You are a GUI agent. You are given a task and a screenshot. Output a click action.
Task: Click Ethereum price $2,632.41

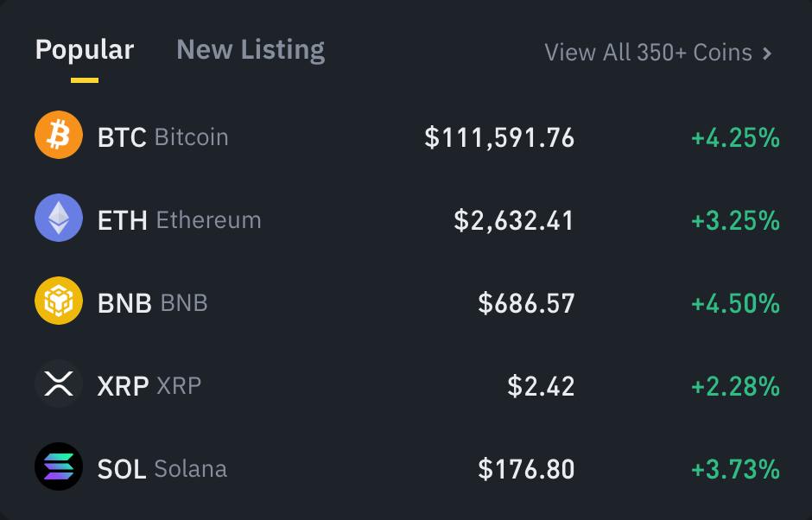[514, 220]
